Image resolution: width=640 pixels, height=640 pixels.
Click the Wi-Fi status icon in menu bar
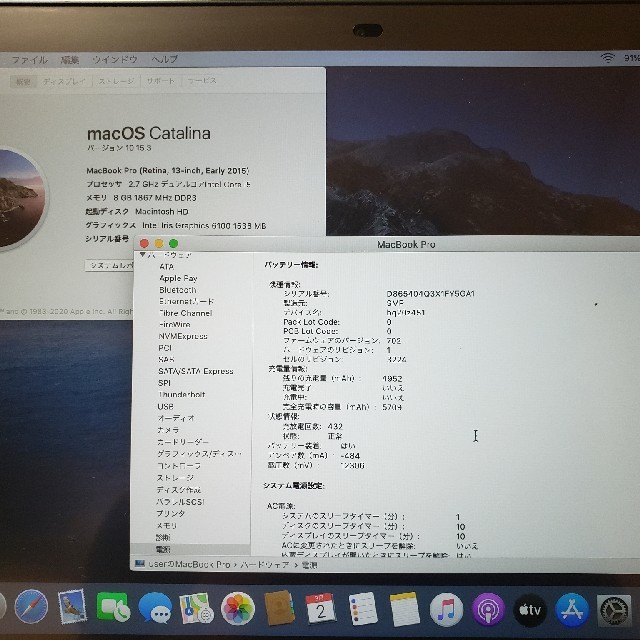point(607,58)
